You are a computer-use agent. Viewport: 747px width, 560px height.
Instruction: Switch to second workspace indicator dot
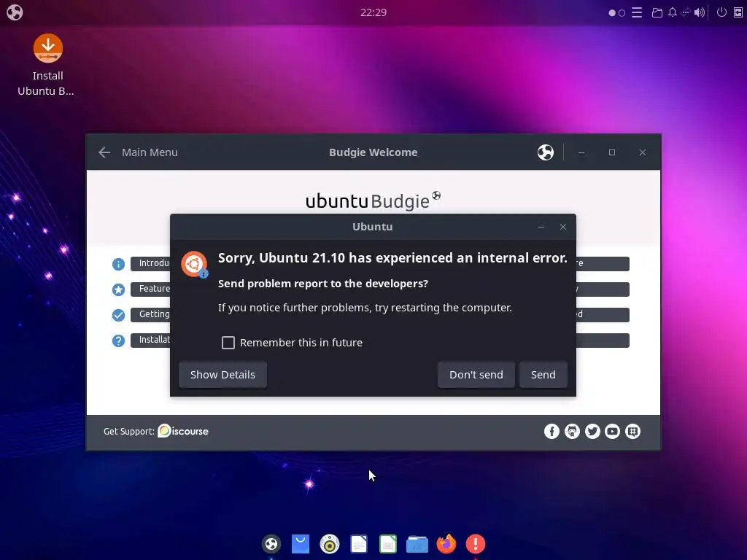[x=622, y=13]
